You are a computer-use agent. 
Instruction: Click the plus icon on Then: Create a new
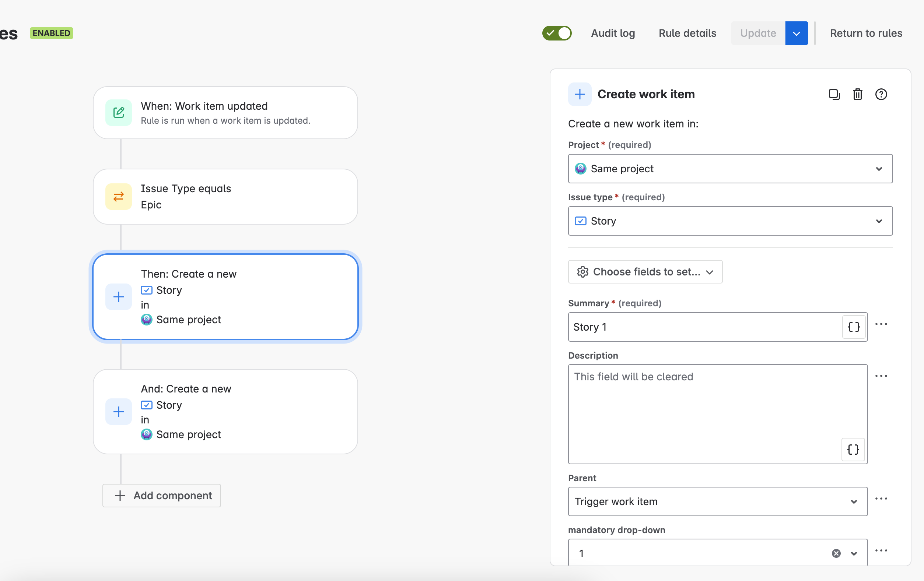pos(119,296)
